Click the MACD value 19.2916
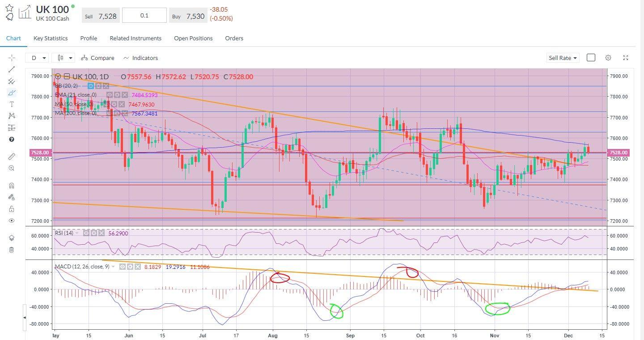This screenshot has width=644, height=340. (x=176, y=267)
